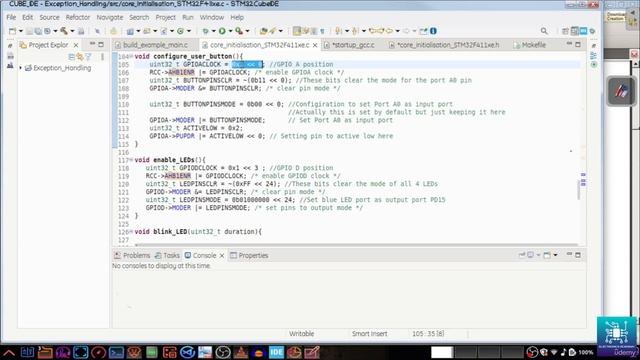Toggle Mark Occurrences highlighted toolbar icon
The height and width of the screenshot is (360, 640).
pyautogui.click(x=297, y=31)
